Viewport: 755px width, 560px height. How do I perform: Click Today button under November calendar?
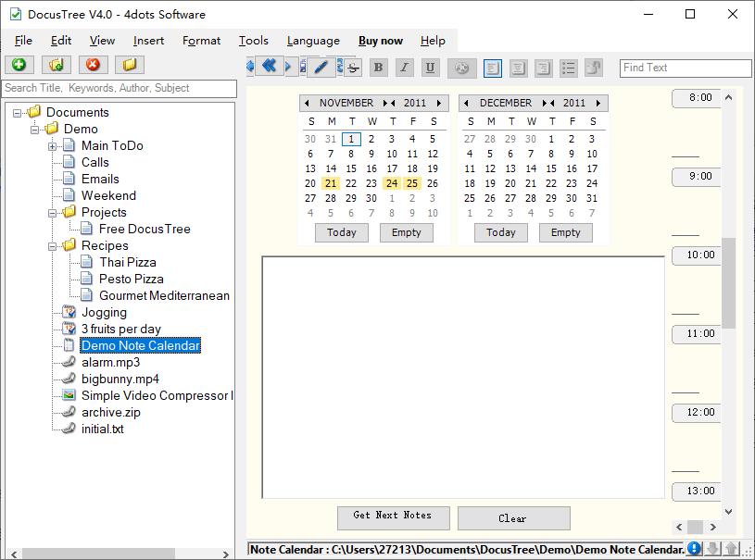342,232
